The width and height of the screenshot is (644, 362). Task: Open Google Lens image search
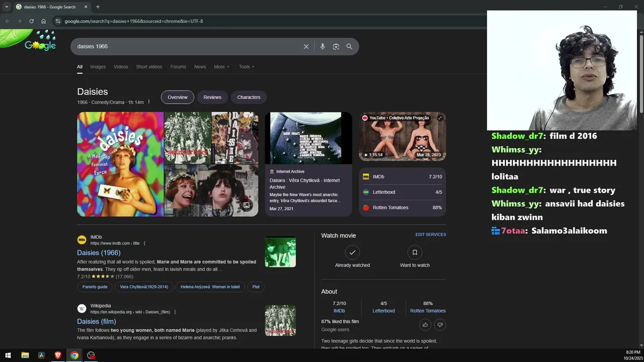[x=336, y=46]
